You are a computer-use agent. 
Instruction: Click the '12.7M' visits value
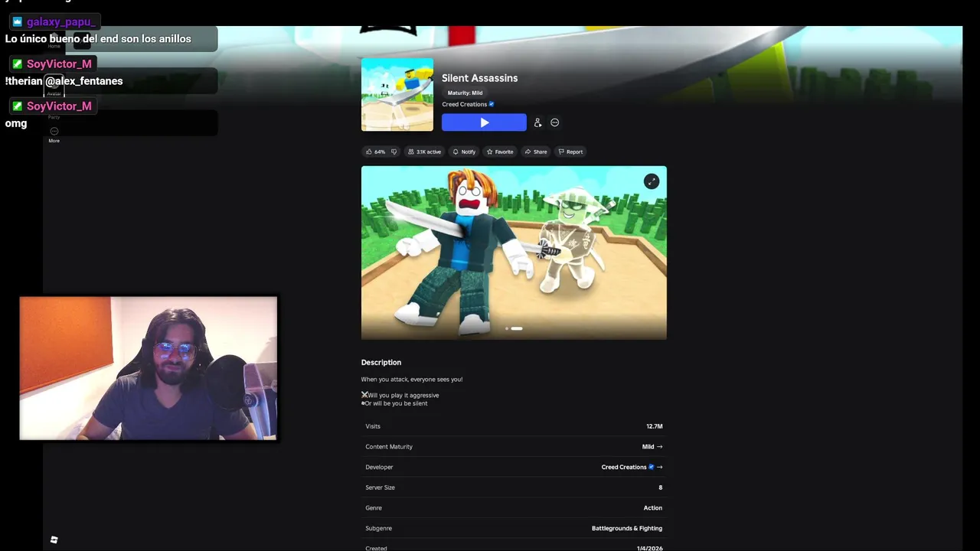(655, 426)
